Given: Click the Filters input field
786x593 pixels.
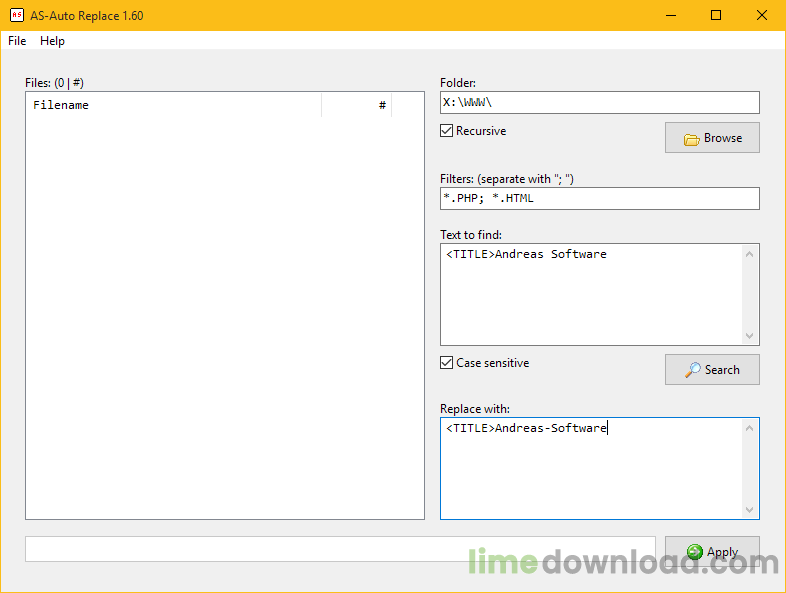Looking at the screenshot, I should 600,199.
